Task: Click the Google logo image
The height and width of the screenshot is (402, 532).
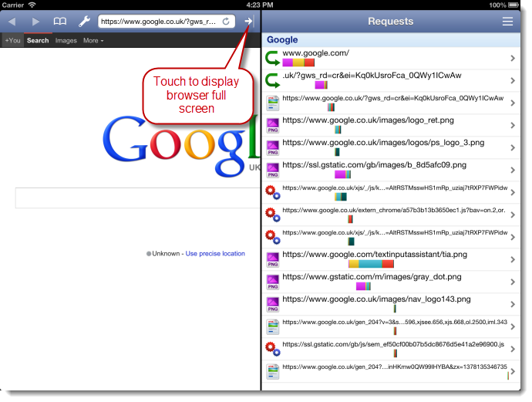Action: pos(181,146)
